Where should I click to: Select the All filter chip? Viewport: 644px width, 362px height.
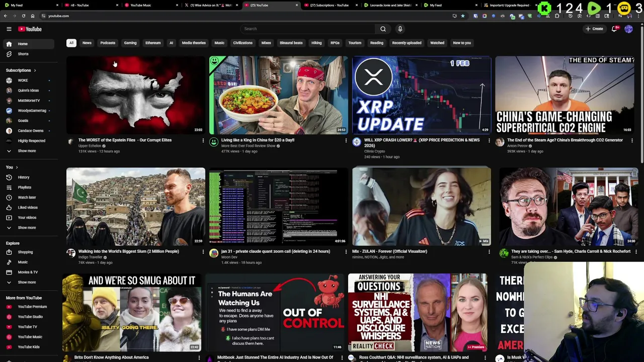coord(71,43)
